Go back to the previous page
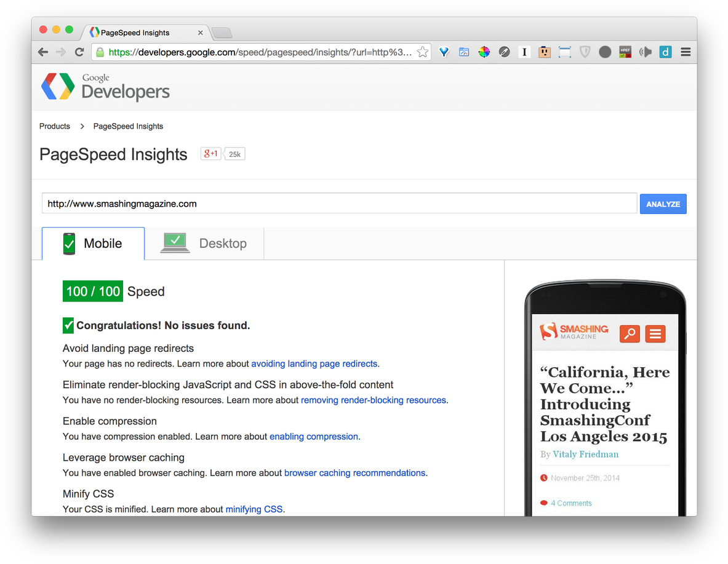 [43, 52]
